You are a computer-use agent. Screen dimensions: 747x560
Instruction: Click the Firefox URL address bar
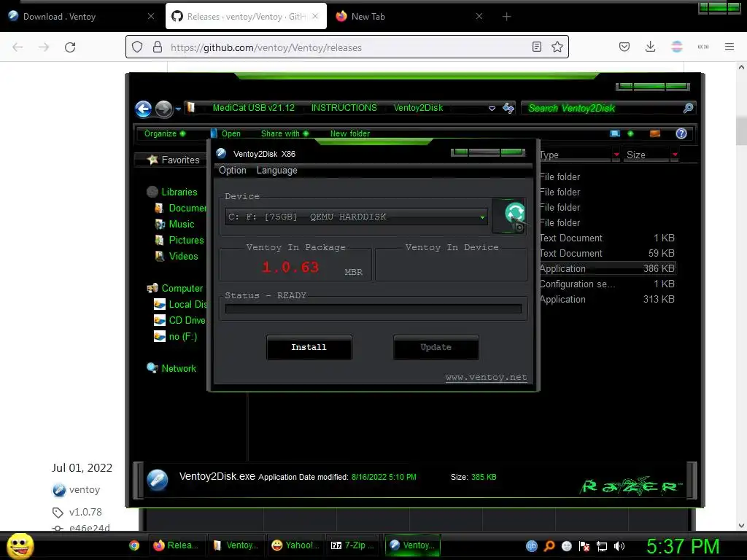point(347,47)
